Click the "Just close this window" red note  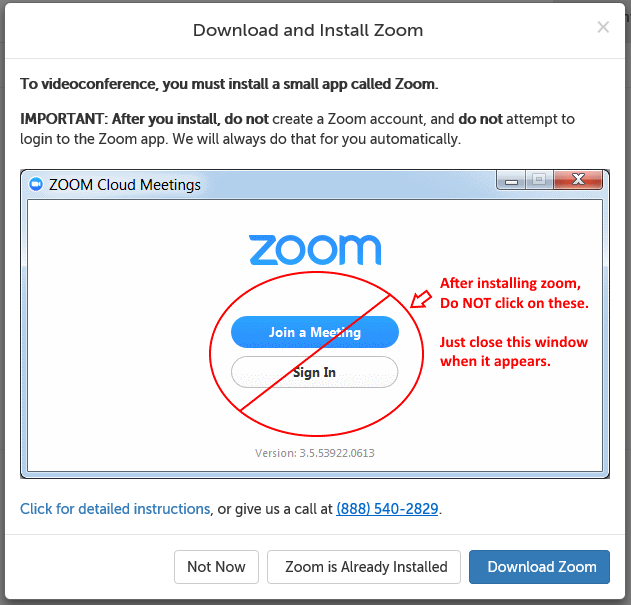coord(513,351)
